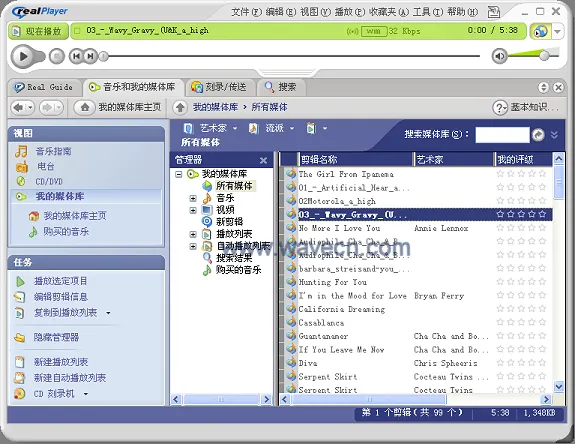Sort by the 剪辑名称 column header
The width and height of the screenshot is (575, 444).
(356, 159)
